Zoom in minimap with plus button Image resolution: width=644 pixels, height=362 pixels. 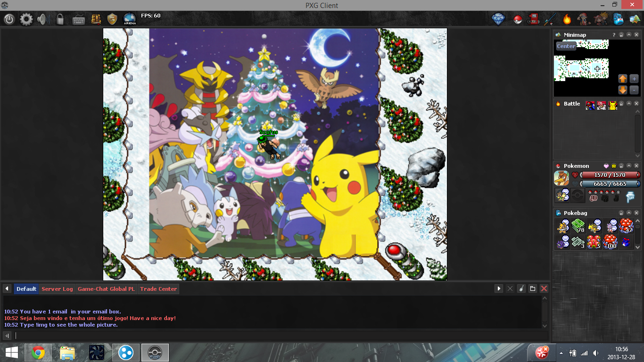(x=634, y=79)
